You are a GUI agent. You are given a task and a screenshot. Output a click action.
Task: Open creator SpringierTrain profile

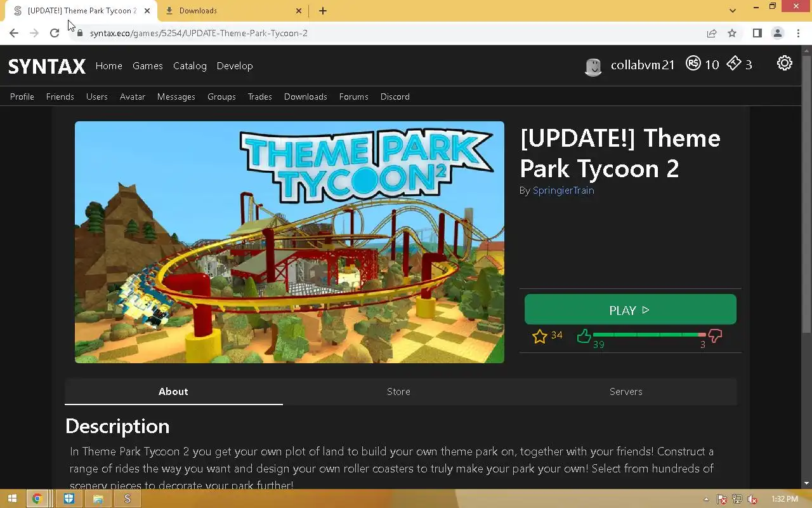pyautogui.click(x=563, y=190)
